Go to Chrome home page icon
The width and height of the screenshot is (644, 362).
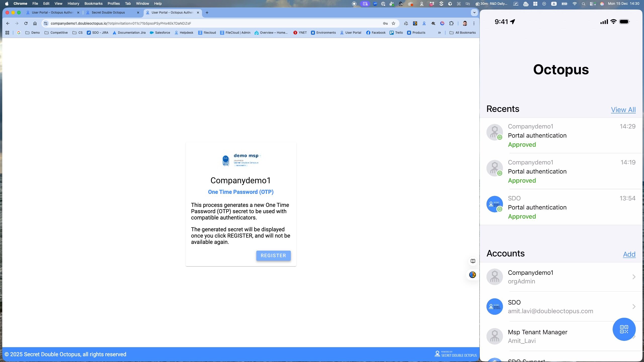pos(35,23)
